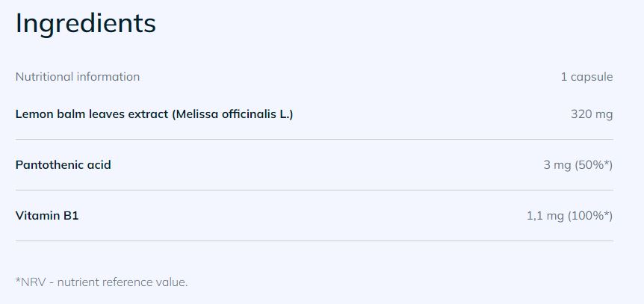Click the 100% NRV percentage

590,216
